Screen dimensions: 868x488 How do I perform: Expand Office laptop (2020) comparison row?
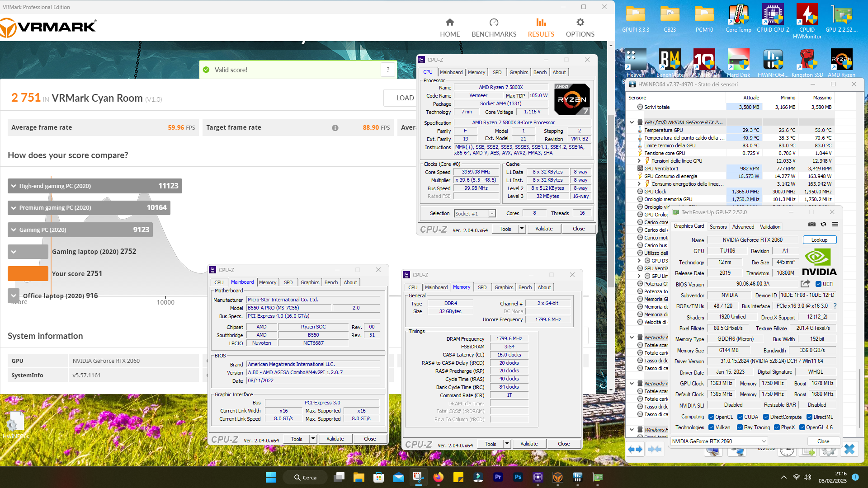(14, 296)
